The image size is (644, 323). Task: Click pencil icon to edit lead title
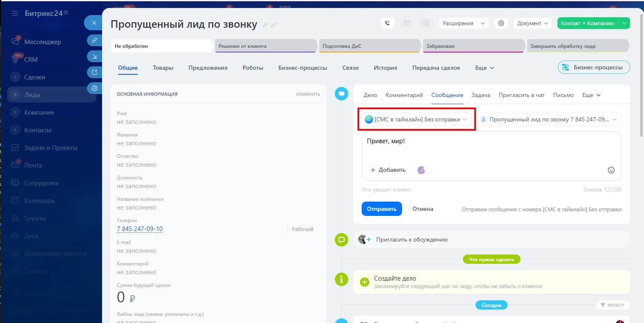[265, 25]
